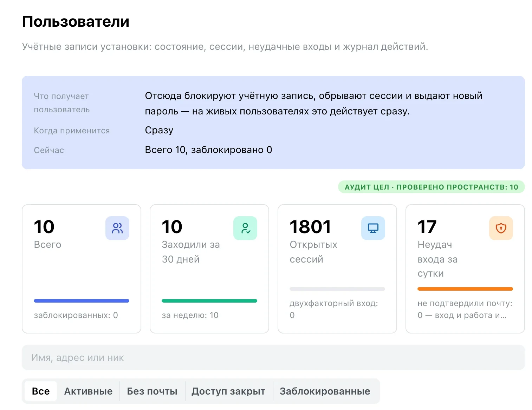Click the двухфакторный вход: 0 text
The height and width of the screenshot is (410, 532).
[334, 309]
